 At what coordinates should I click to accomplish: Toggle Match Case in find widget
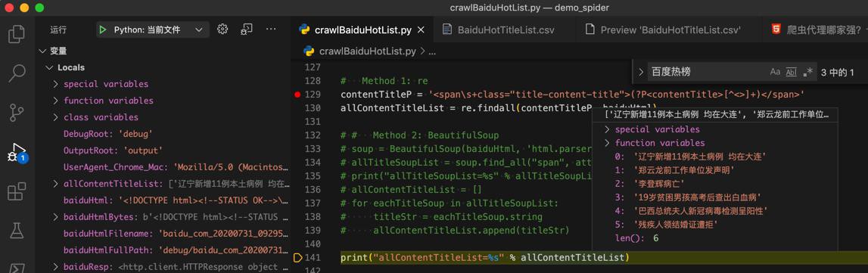(775, 72)
